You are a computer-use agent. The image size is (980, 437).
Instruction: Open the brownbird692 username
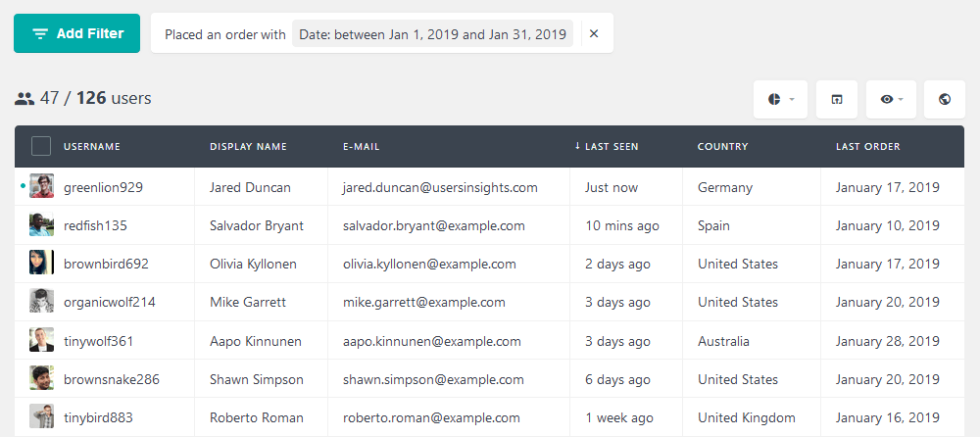tap(106, 264)
